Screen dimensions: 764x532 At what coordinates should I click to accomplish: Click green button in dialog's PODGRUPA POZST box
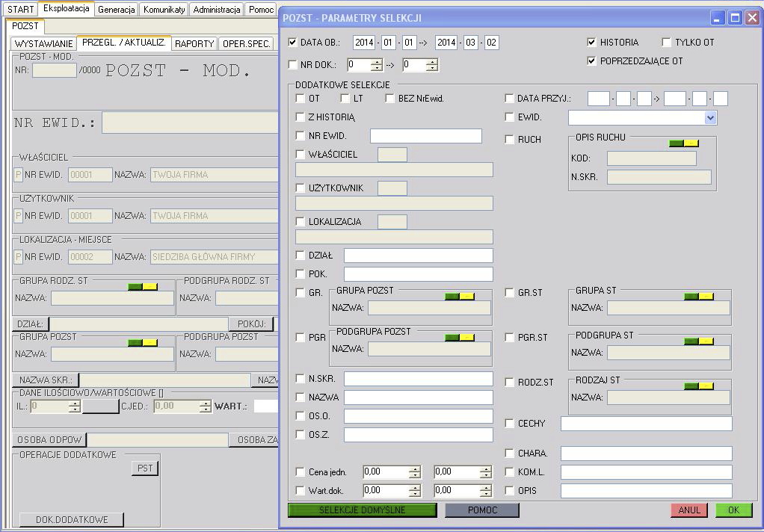452,337
